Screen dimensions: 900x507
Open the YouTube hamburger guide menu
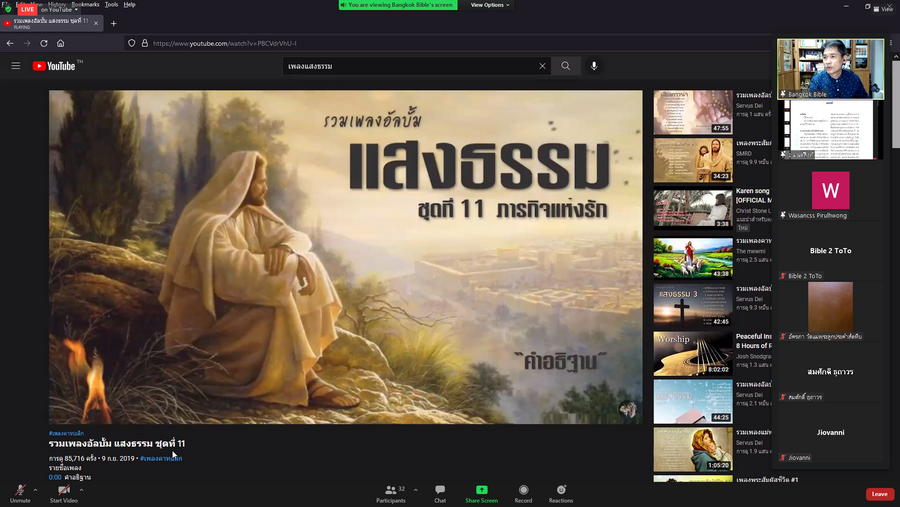(x=15, y=66)
